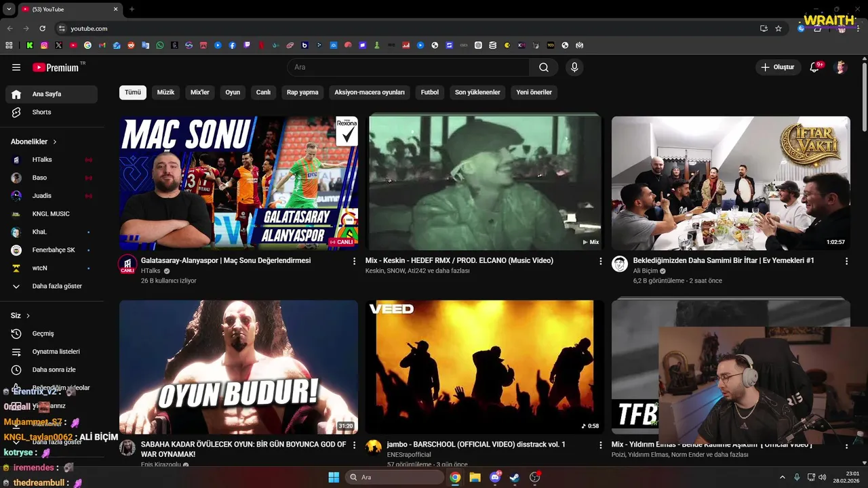This screenshot has height=488, width=868.
Task: Start voice search with the microphone
Action: coord(574,67)
